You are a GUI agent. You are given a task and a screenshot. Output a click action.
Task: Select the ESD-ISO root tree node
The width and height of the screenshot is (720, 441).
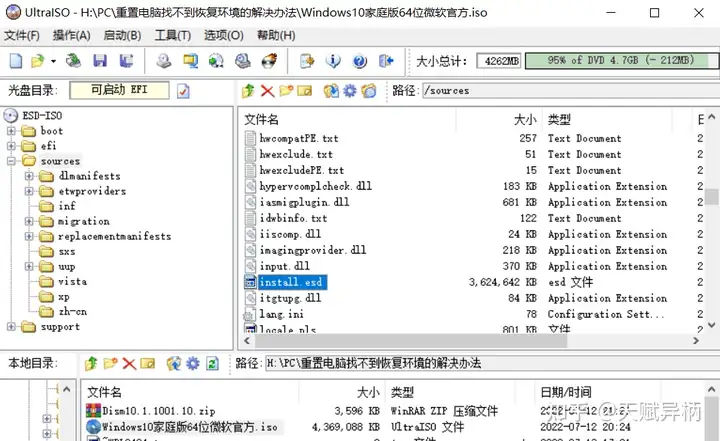42,115
